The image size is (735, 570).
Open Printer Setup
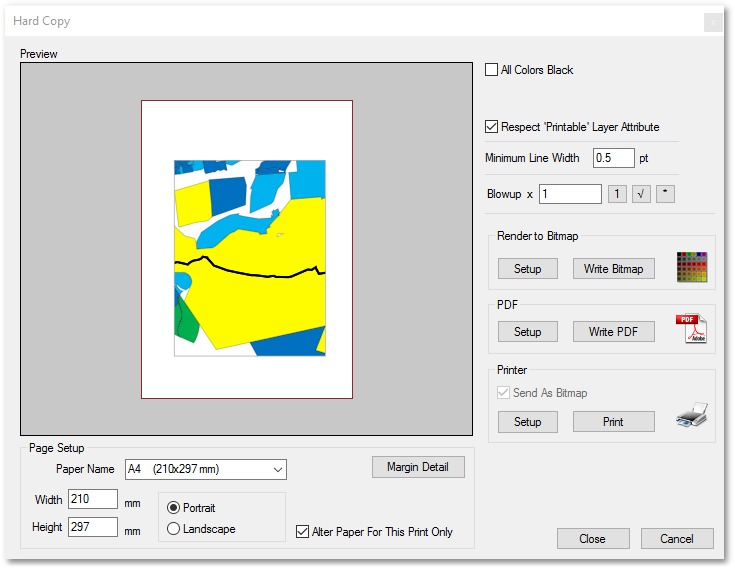[x=528, y=421]
